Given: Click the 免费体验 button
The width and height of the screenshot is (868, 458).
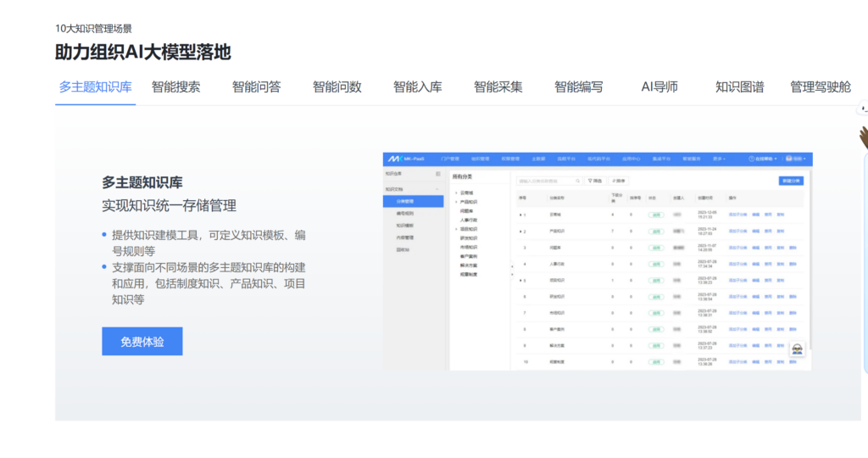Looking at the screenshot, I should [142, 342].
